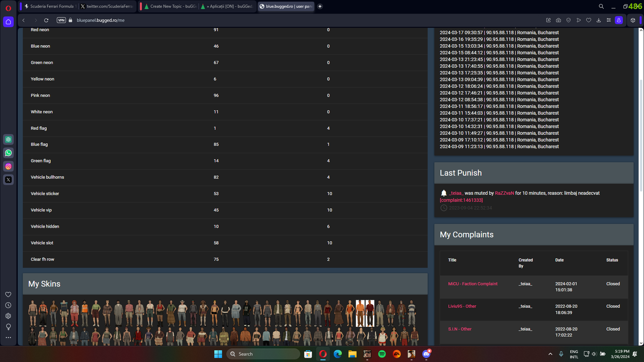The height and width of the screenshot is (362, 644).
Task: Select the first skin in My Skins
Action: [x=33, y=313]
